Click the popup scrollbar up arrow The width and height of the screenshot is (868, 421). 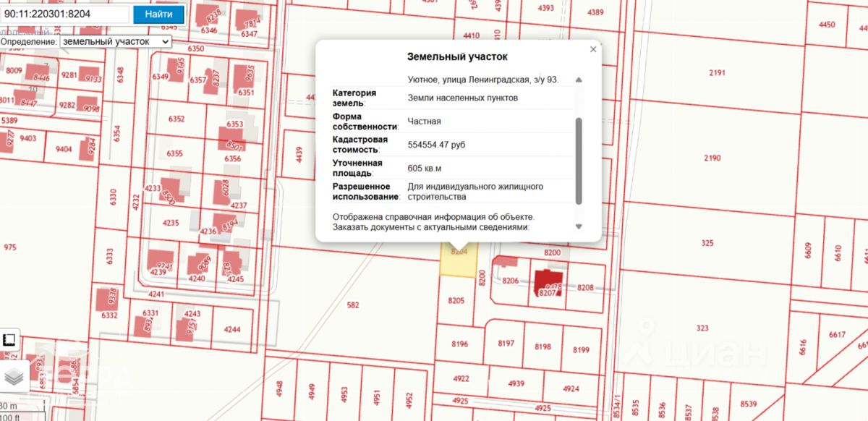(578, 80)
